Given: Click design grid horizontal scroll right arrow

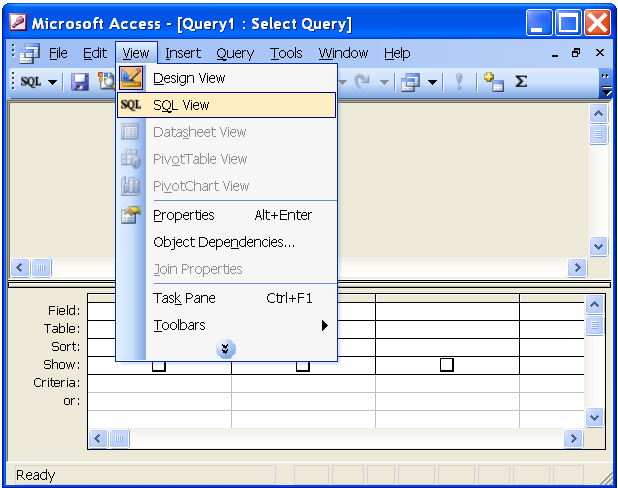Looking at the screenshot, I should [573, 438].
